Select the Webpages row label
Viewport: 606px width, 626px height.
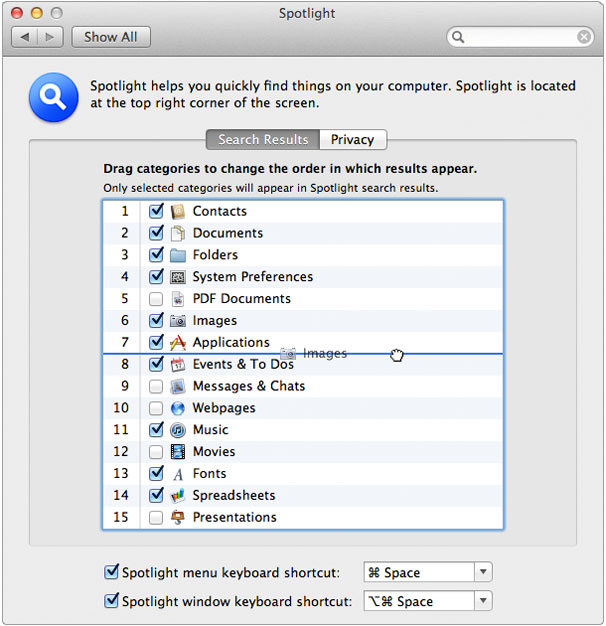coord(224,408)
